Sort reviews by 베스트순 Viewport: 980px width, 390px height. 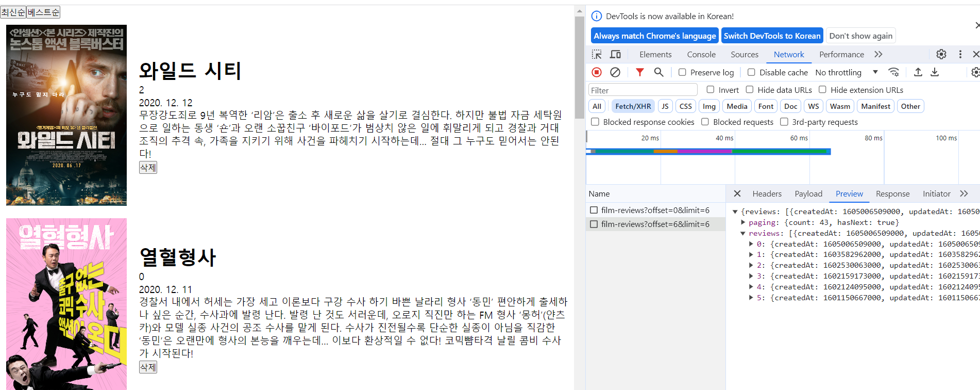tap(43, 12)
